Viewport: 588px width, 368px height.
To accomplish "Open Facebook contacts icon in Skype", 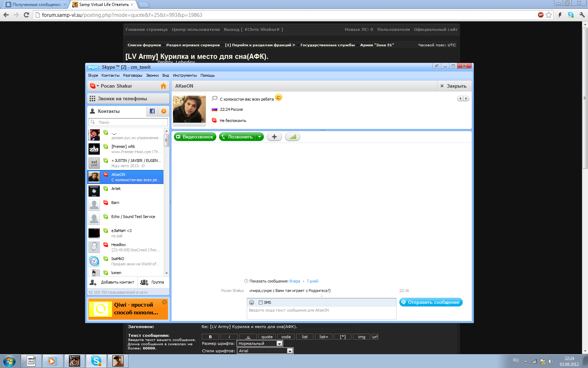I will (x=152, y=111).
